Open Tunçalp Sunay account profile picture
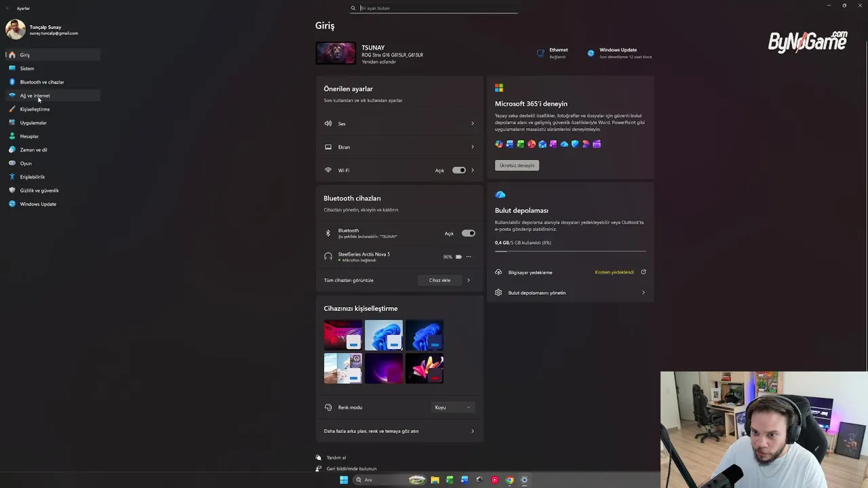The image size is (868, 488). (16, 30)
